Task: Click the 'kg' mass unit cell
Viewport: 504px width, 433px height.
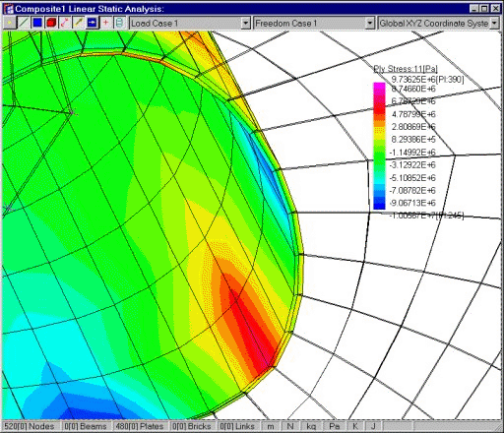Action: [311, 426]
